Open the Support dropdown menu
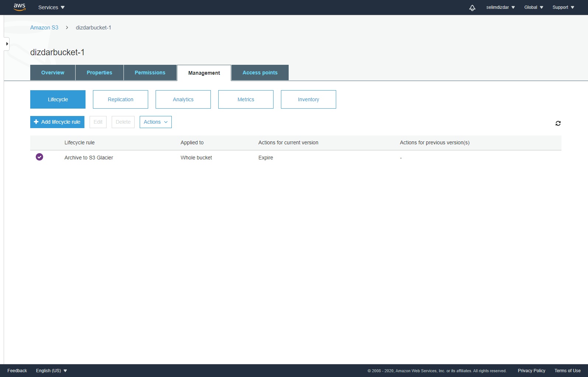This screenshot has height=377, width=588. click(563, 7)
